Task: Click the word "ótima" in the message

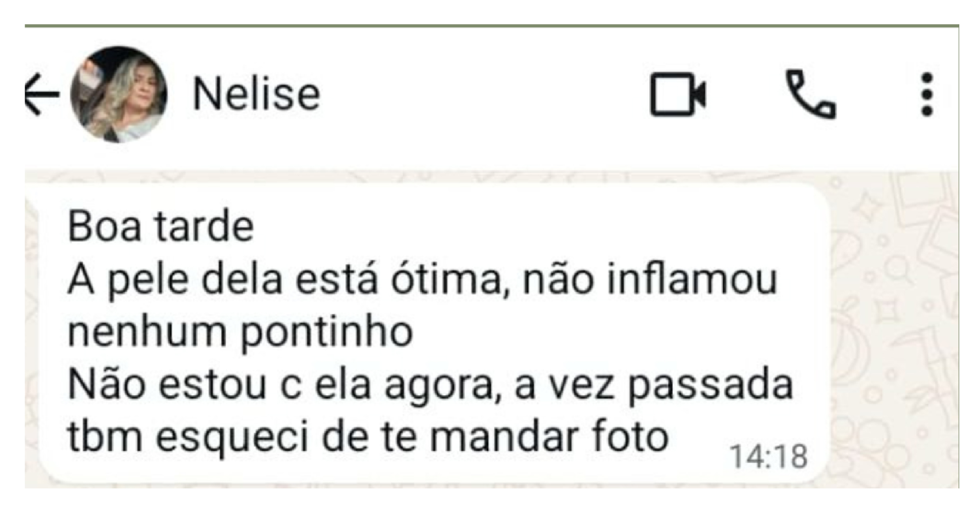Action: coord(450,279)
